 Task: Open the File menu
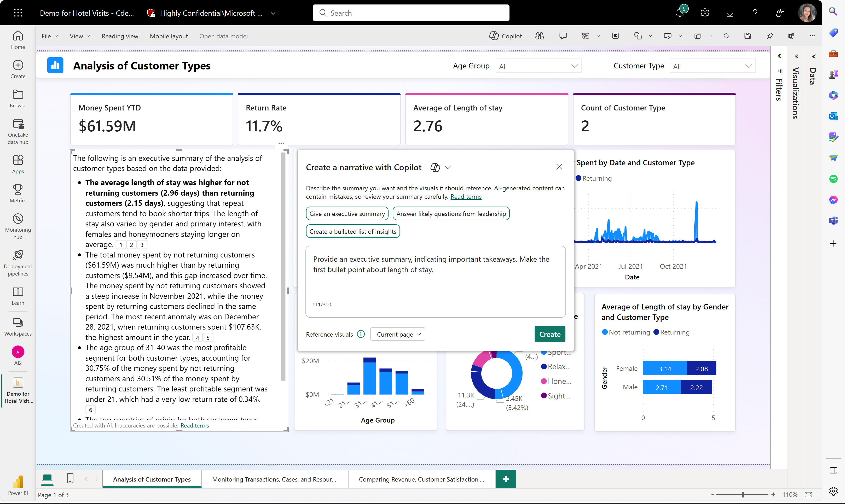tap(49, 36)
